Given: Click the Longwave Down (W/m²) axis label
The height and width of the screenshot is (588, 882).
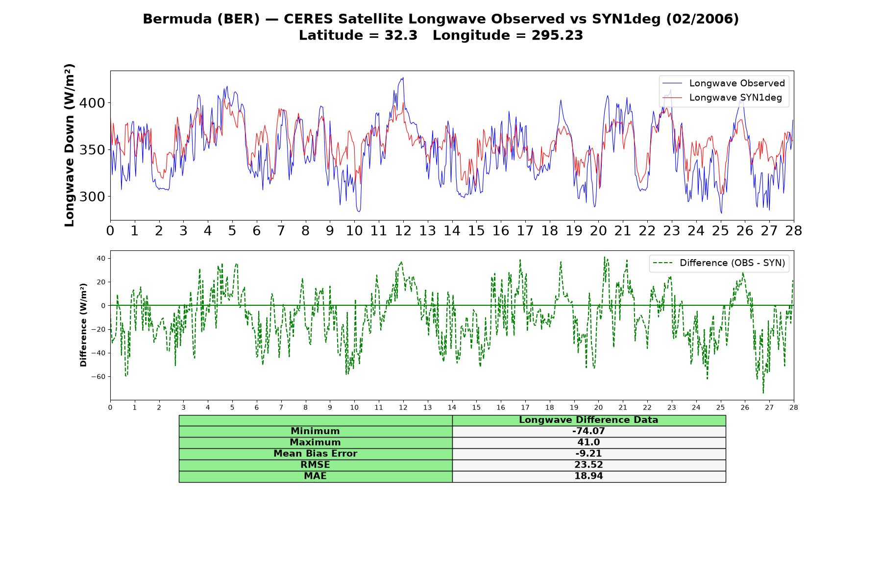Looking at the screenshot, I should [70, 145].
